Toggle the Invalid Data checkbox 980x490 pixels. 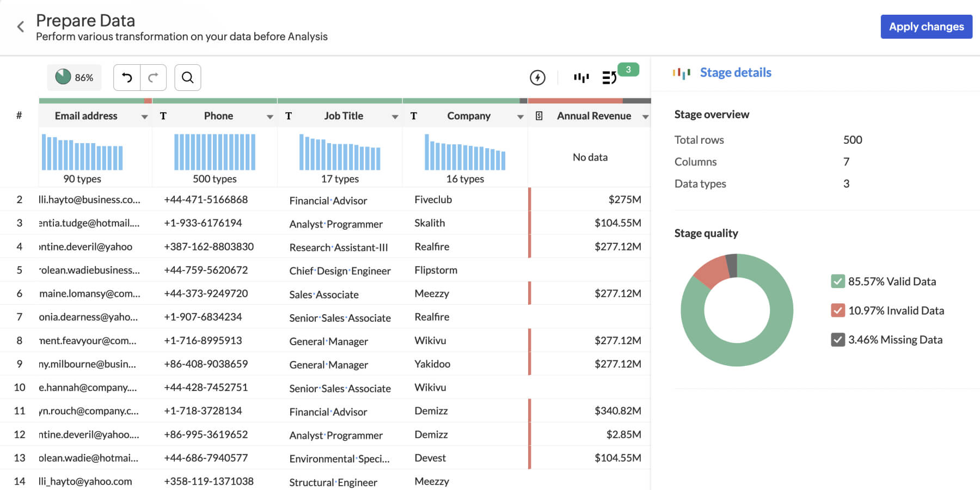(837, 310)
